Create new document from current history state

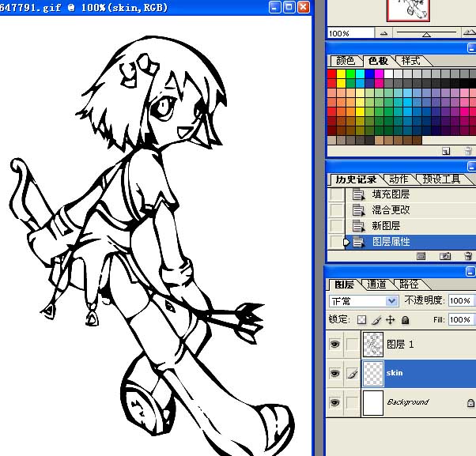coord(421,256)
